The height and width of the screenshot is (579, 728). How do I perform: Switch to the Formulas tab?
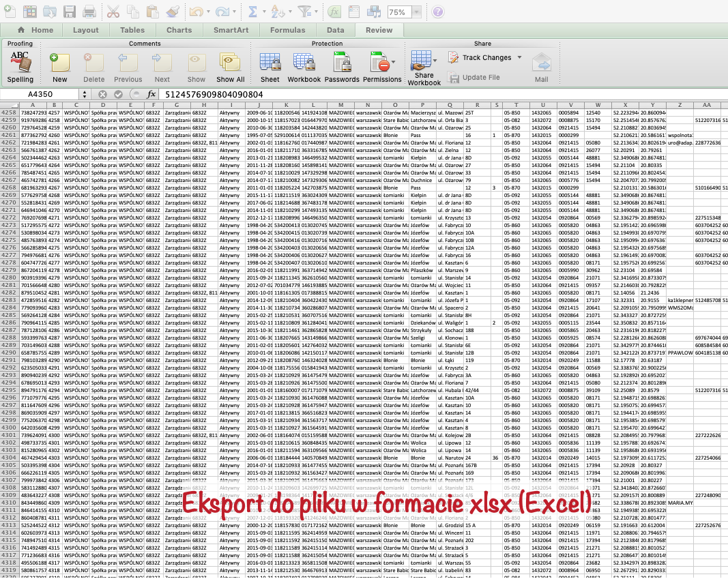point(287,30)
